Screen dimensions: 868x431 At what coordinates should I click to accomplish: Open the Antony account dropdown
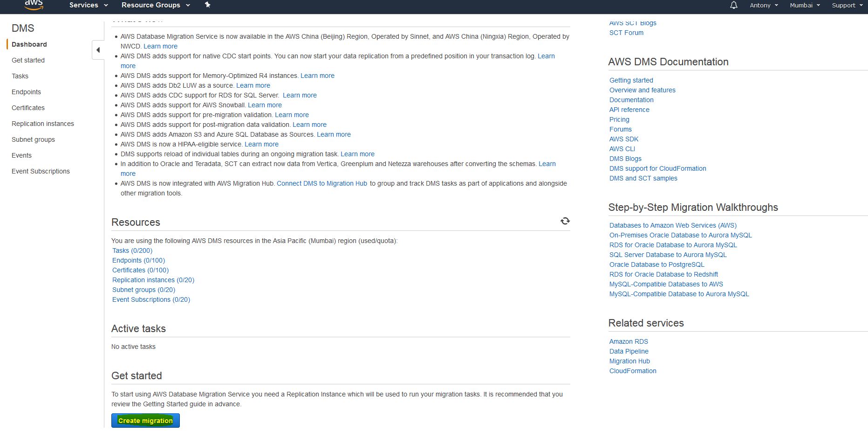pos(764,5)
